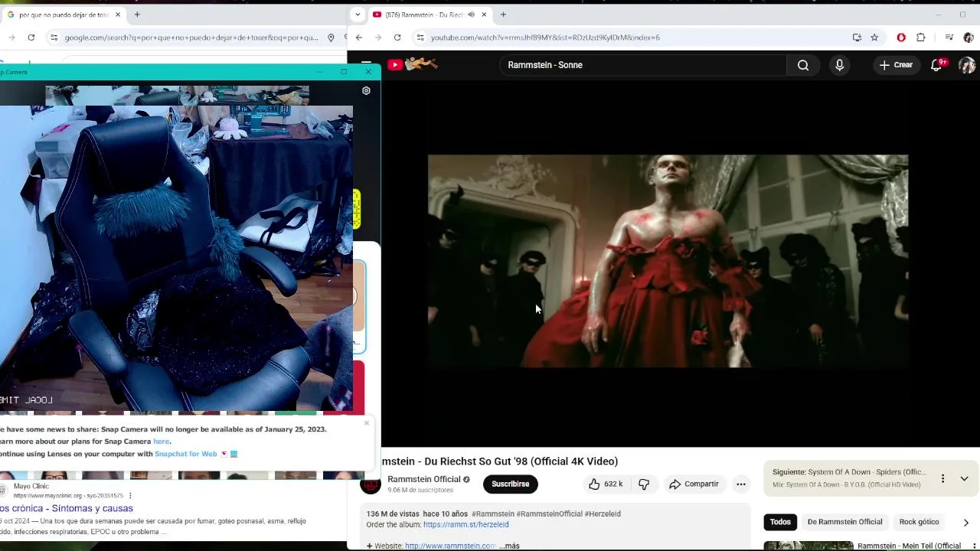
Task: Open the tab search dropdown in YouTube window
Action: (358, 15)
